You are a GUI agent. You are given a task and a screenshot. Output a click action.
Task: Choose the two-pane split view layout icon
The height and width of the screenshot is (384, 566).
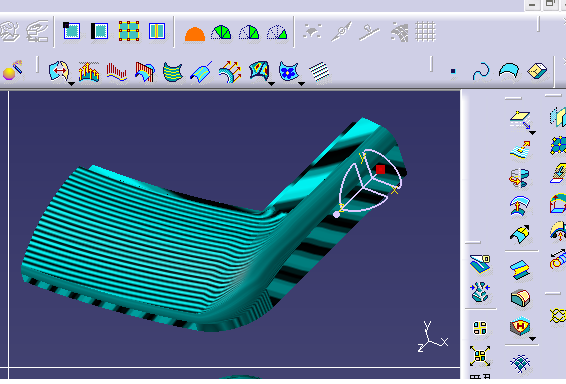click(157, 31)
